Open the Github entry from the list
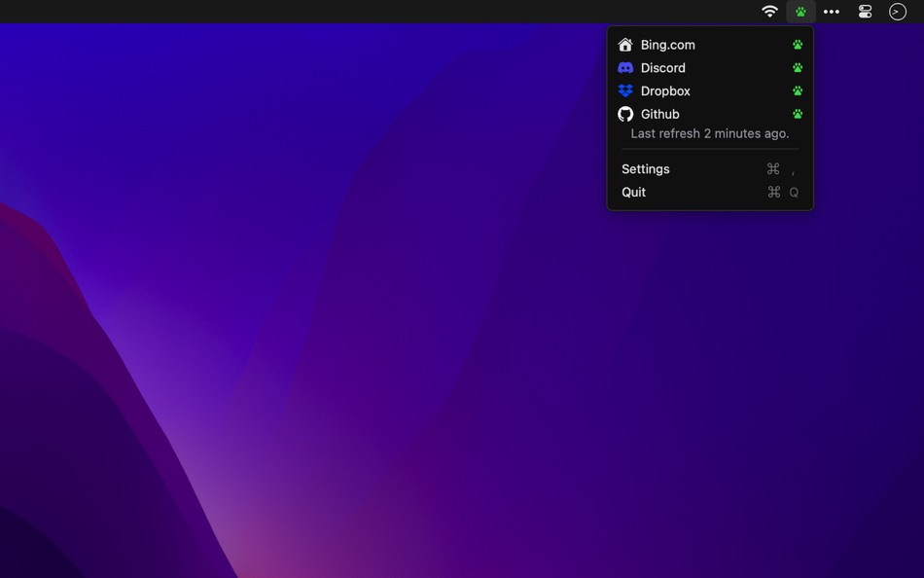This screenshot has height=578, width=924. click(x=659, y=114)
